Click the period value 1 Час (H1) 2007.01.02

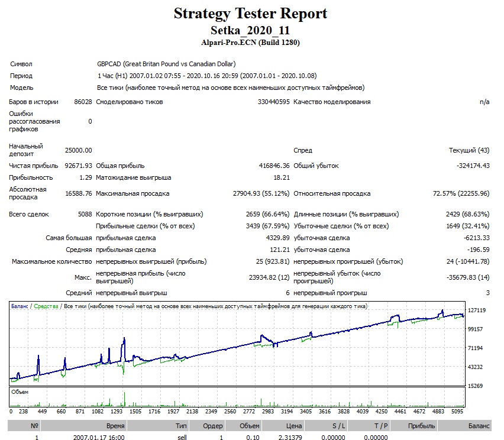point(207,76)
